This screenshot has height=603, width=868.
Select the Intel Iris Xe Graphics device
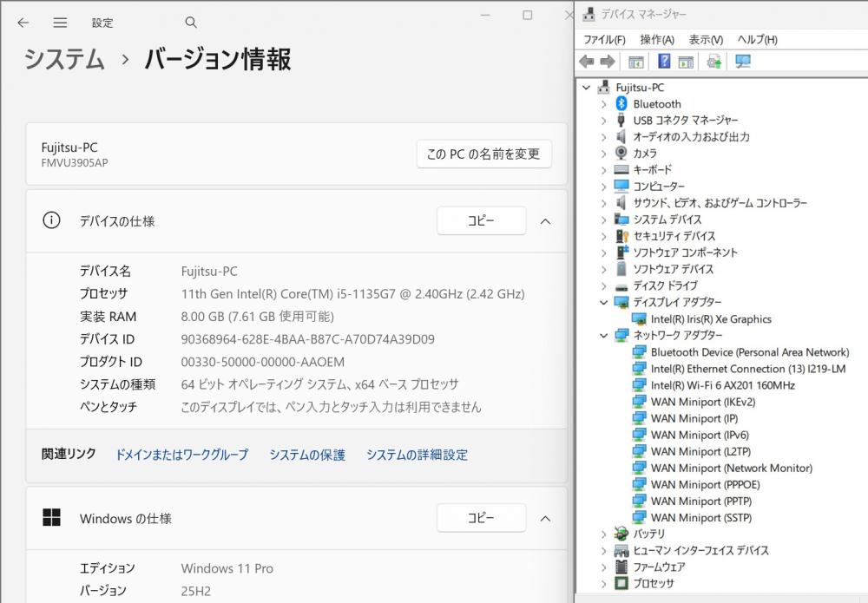point(710,319)
